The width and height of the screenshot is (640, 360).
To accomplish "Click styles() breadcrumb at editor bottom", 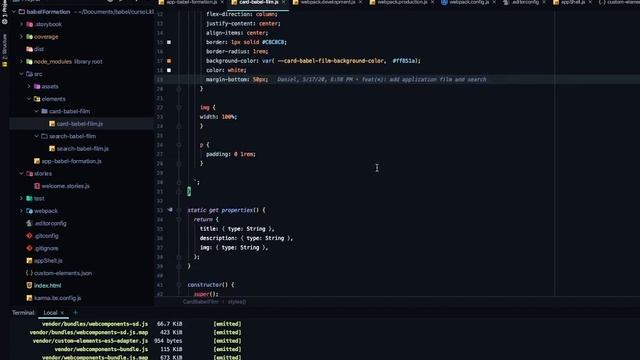I will pyautogui.click(x=237, y=302).
